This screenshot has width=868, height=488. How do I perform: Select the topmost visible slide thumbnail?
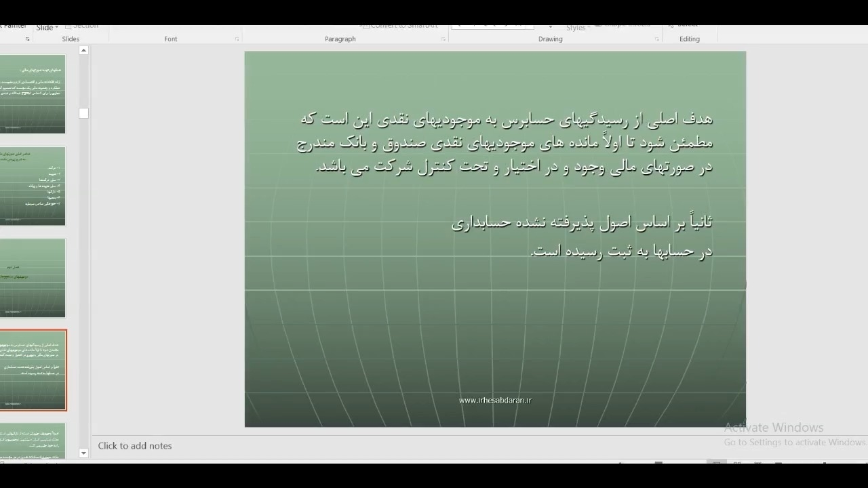(33, 94)
